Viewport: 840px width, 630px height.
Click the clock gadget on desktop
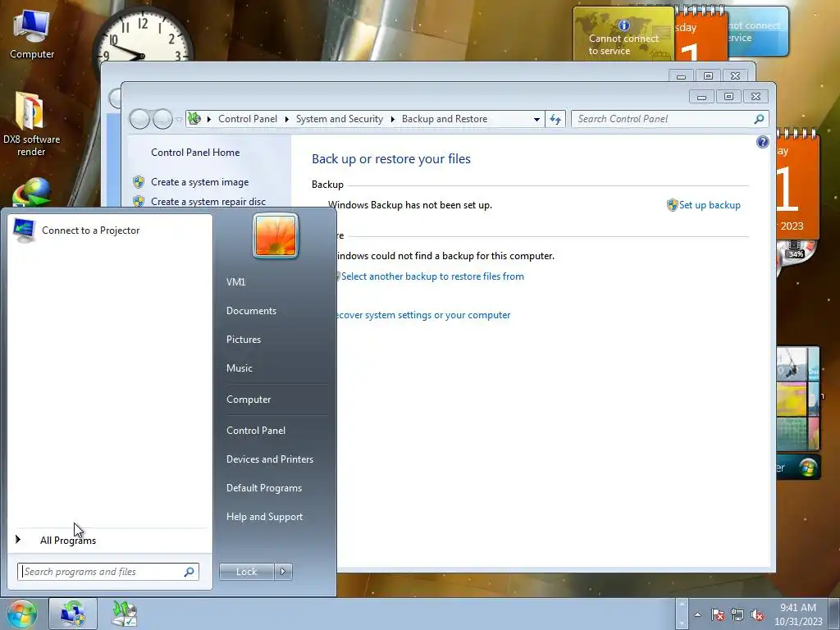(x=143, y=39)
